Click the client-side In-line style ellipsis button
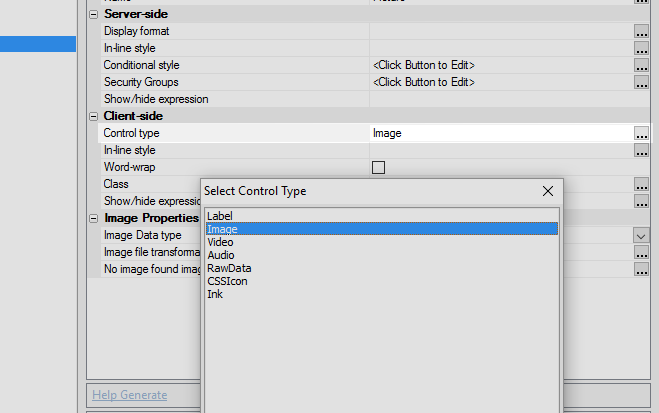The width and height of the screenshot is (659, 413). tap(641, 150)
